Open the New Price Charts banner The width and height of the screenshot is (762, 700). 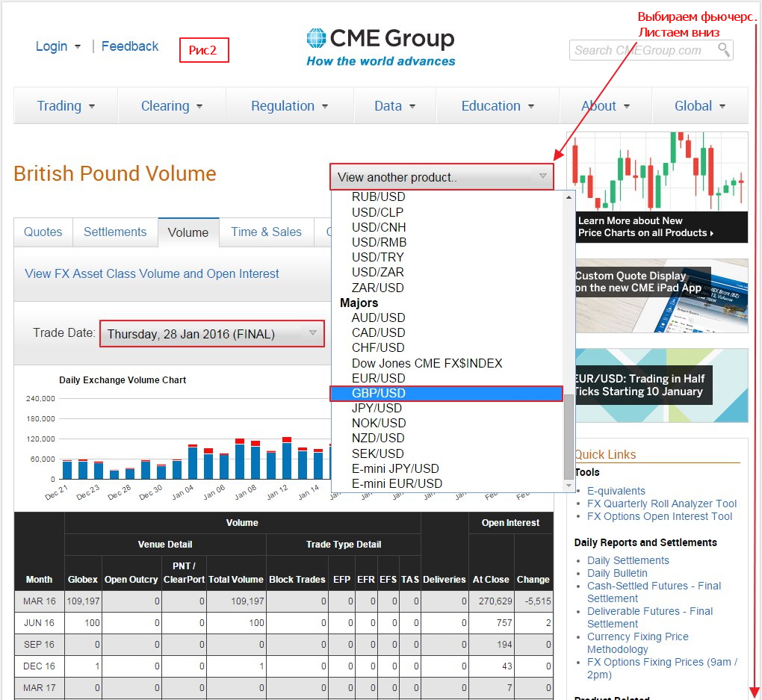tap(657, 188)
